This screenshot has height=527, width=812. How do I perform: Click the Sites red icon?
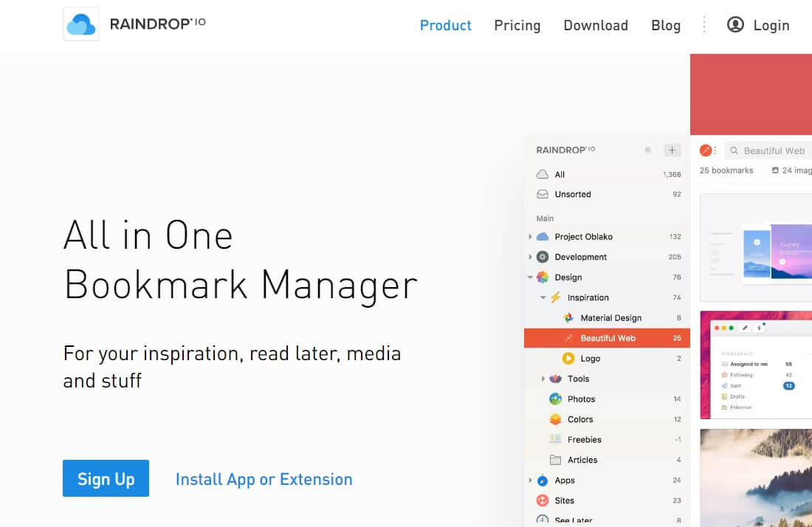click(x=543, y=500)
